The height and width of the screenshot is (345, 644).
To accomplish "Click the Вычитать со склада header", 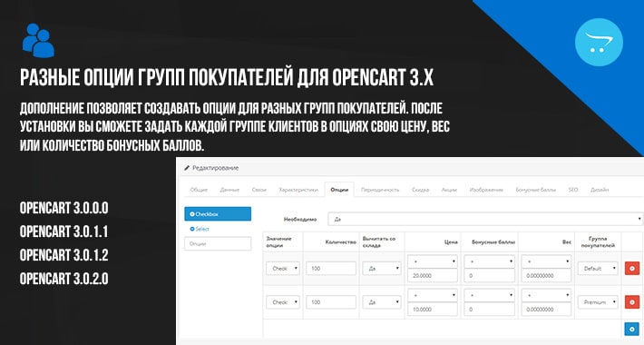I will tap(378, 241).
